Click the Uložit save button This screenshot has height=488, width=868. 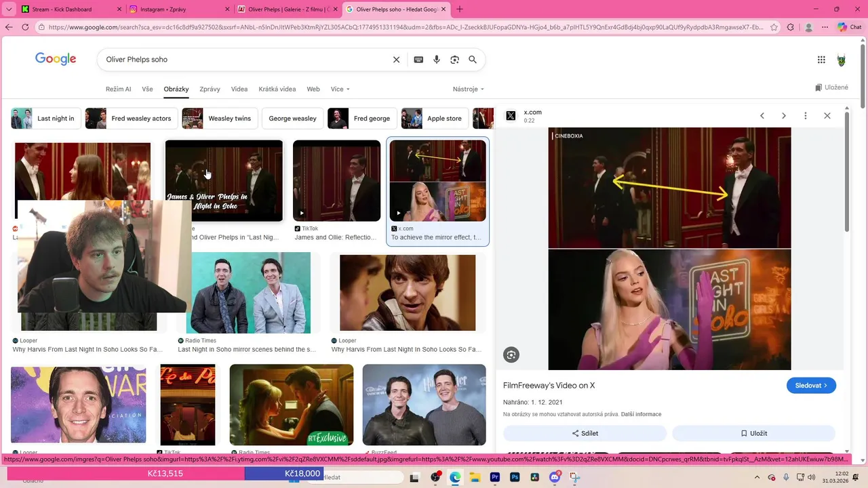click(x=753, y=433)
